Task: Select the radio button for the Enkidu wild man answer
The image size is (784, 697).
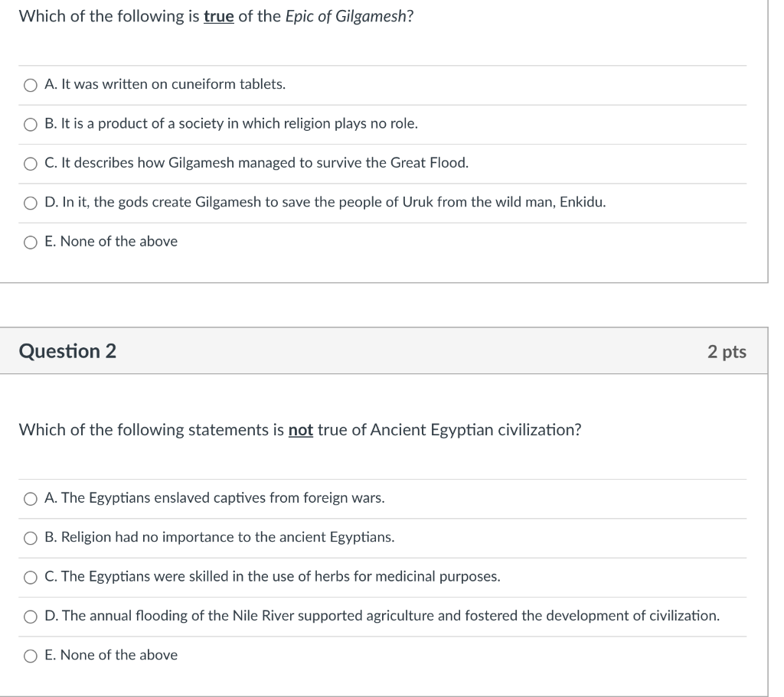Action: click(31, 204)
